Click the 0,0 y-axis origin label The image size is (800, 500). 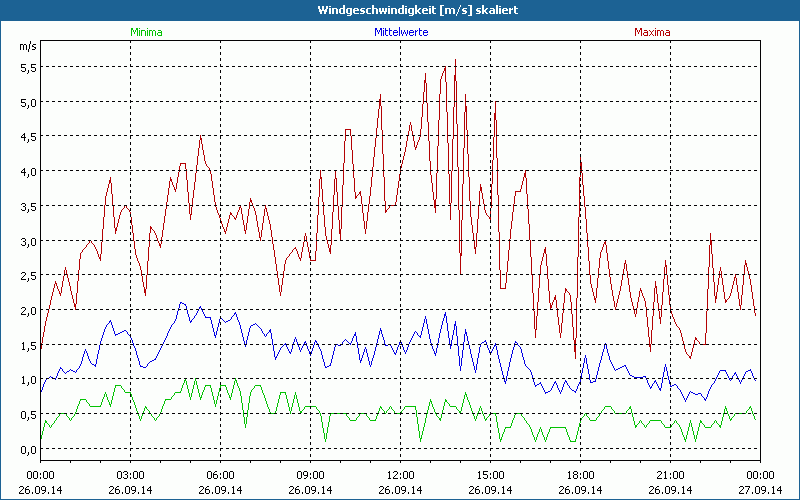click(28, 449)
